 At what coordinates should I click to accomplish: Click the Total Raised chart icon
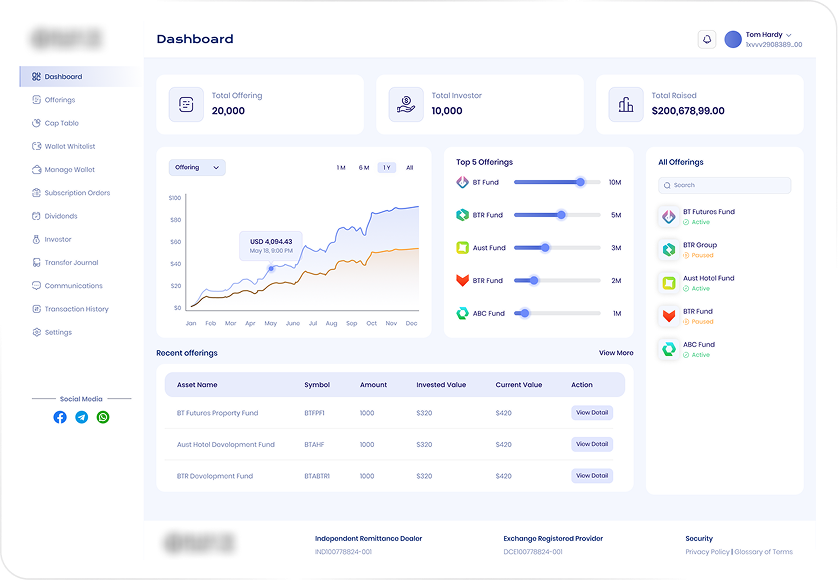coord(626,104)
